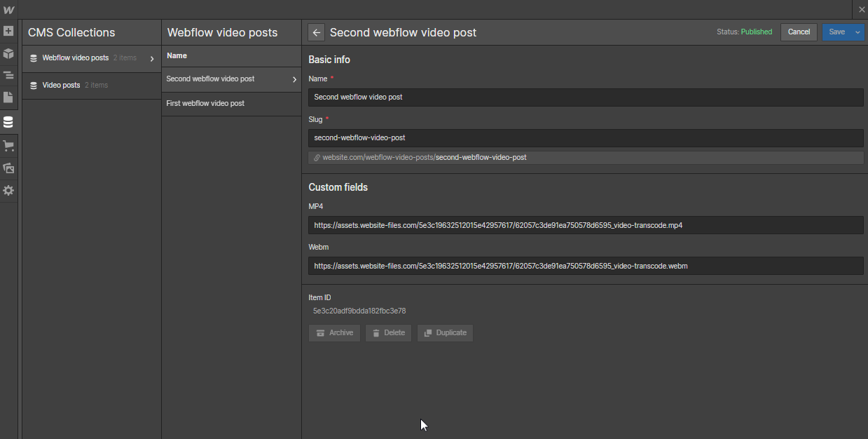Click the Webflow logo
Viewport: 868px width, 439px height.
pyautogui.click(x=9, y=9)
